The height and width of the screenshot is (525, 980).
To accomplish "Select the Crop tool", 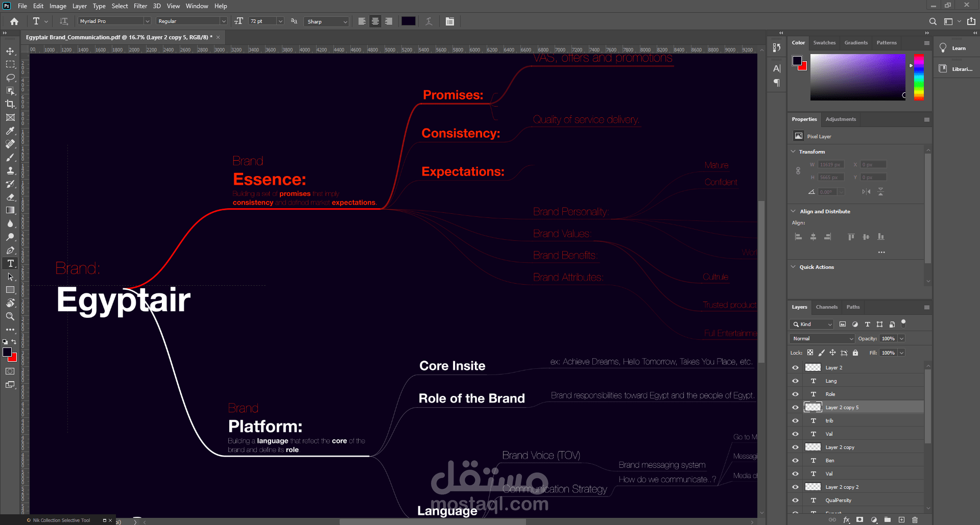I will [10, 104].
